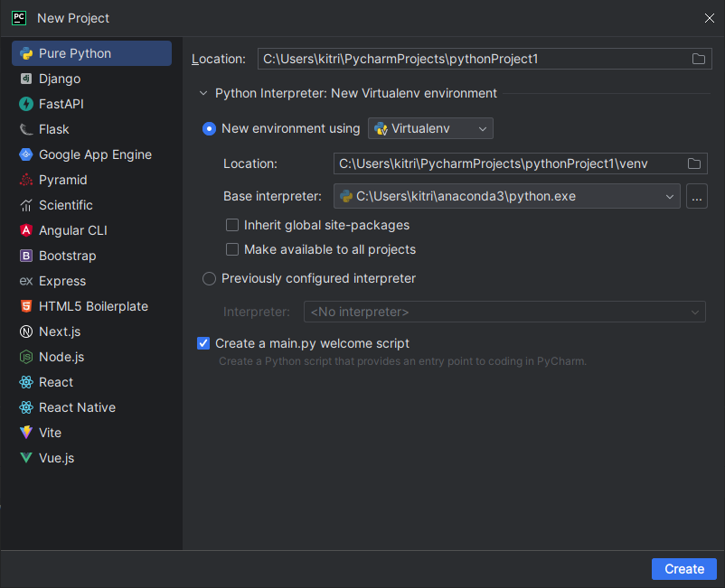Click the Google App Engine icon
Image resolution: width=725 pixels, height=588 pixels.
coord(26,154)
